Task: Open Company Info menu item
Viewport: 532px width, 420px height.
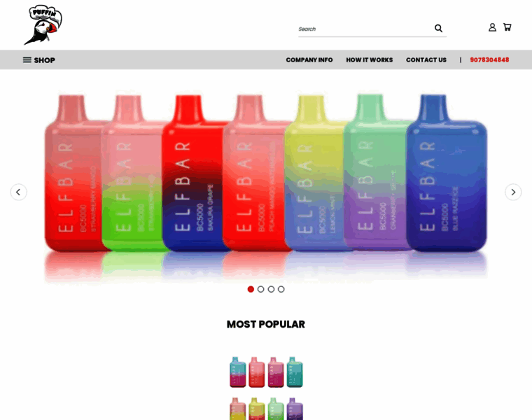Action: [309, 60]
